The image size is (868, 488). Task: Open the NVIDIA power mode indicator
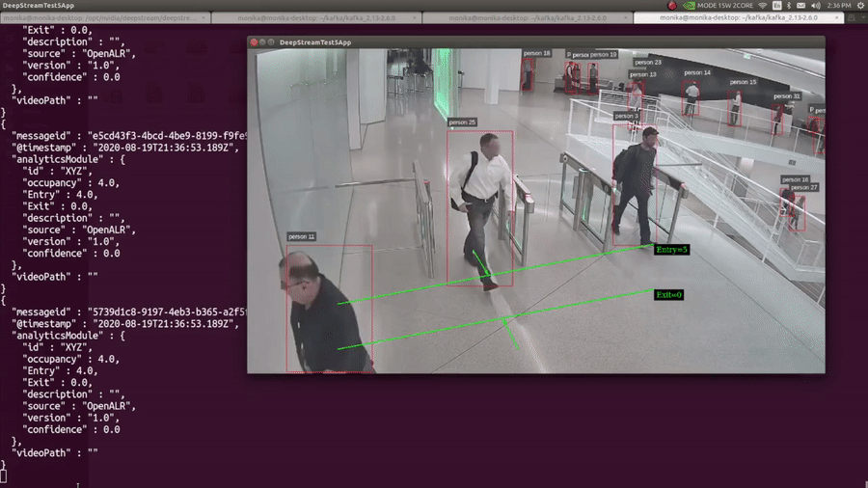(x=689, y=6)
